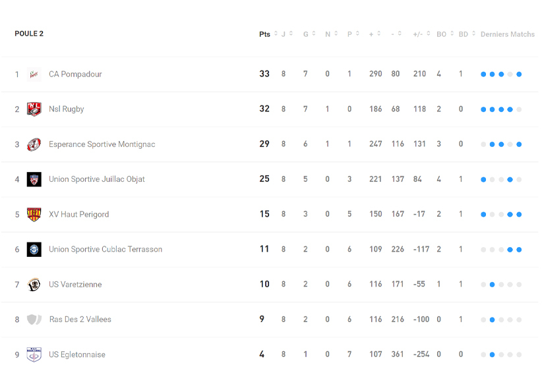Screen dimensions: 542x392
Task: Click Union Sportive Cublac Terrasson logo
Action: [34, 249]
